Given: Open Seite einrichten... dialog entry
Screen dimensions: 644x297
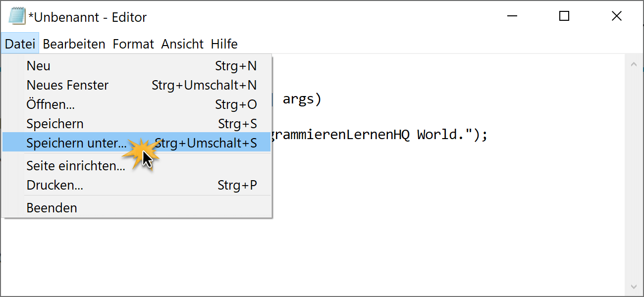Looking at the screenshot, I should (x=137, y=166).
